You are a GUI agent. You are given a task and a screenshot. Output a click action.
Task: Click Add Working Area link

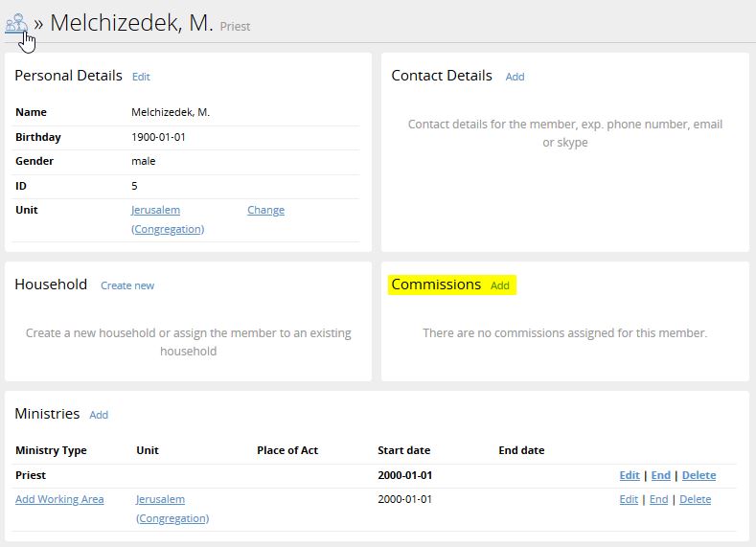tap(59, 499)
